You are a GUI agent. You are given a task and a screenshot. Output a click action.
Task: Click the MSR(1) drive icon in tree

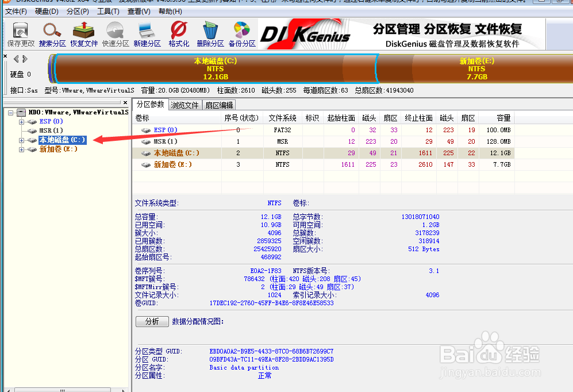pyautogui.click(x=33, y=131)
